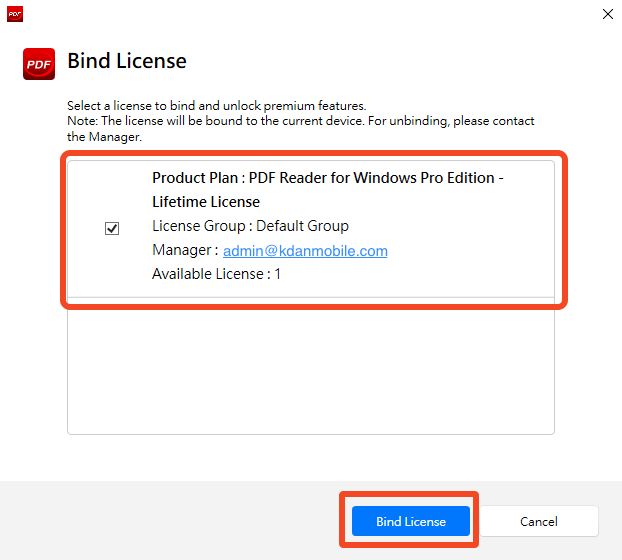The width and height of the screenshot is (622, 560).
Task: Select the license list item row
Action: [311, 229]
